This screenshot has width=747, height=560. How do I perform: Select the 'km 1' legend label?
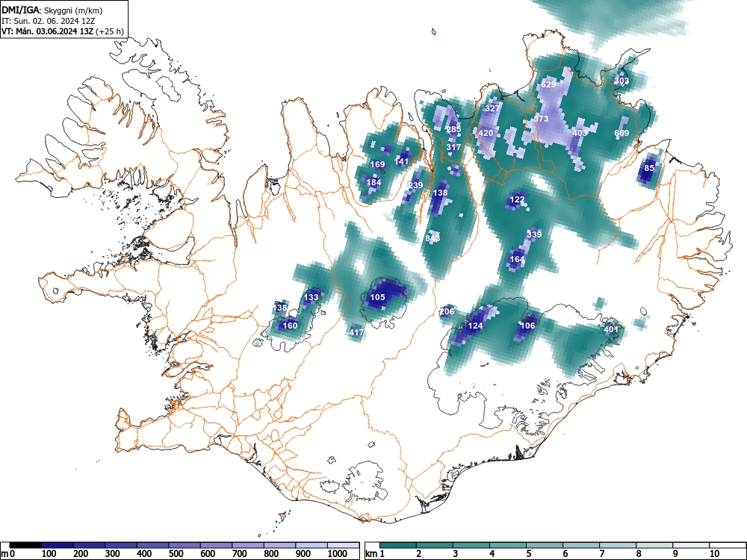click(x=375, y=554)
